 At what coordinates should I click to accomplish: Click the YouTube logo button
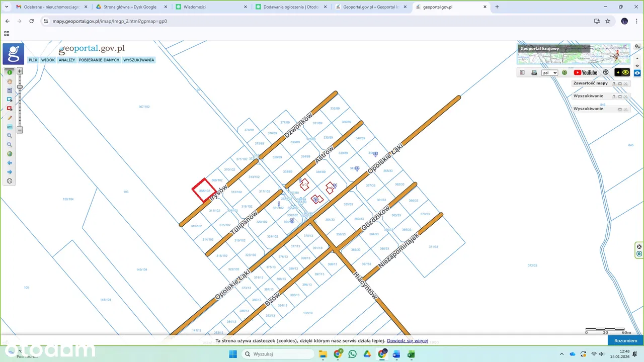(x=585, y=73)
